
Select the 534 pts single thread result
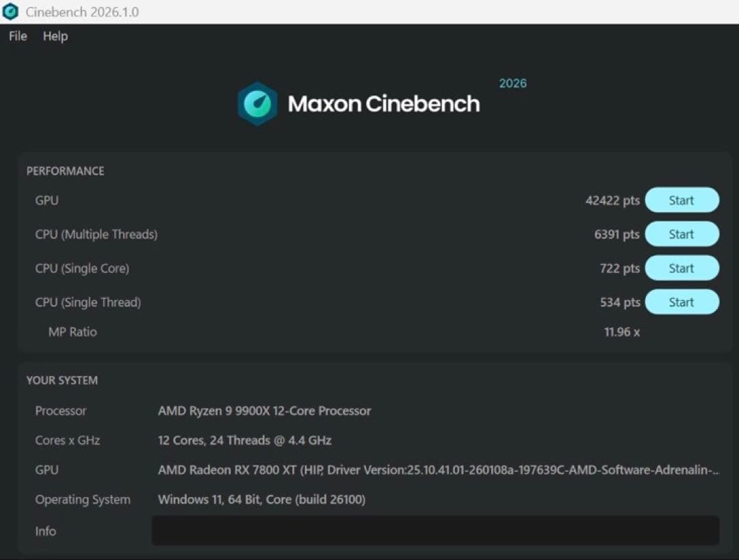619,302
